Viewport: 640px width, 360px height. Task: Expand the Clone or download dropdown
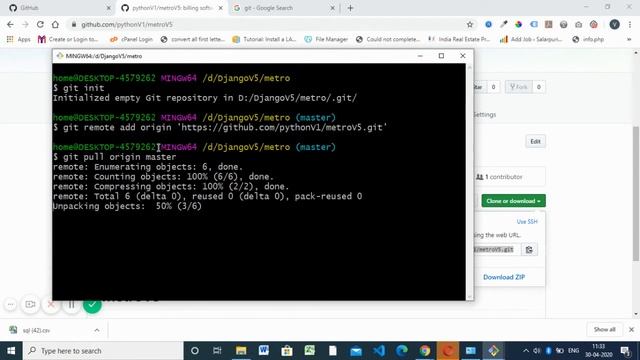point(513,201)
